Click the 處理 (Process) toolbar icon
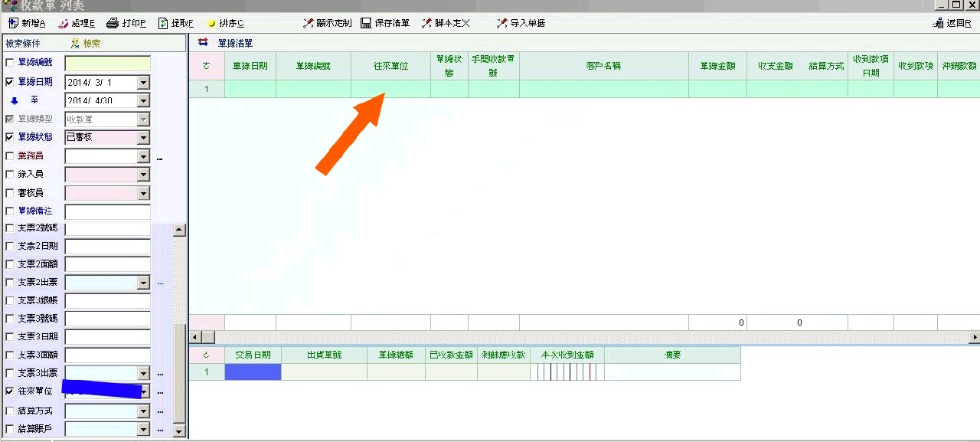 (63, 23)
